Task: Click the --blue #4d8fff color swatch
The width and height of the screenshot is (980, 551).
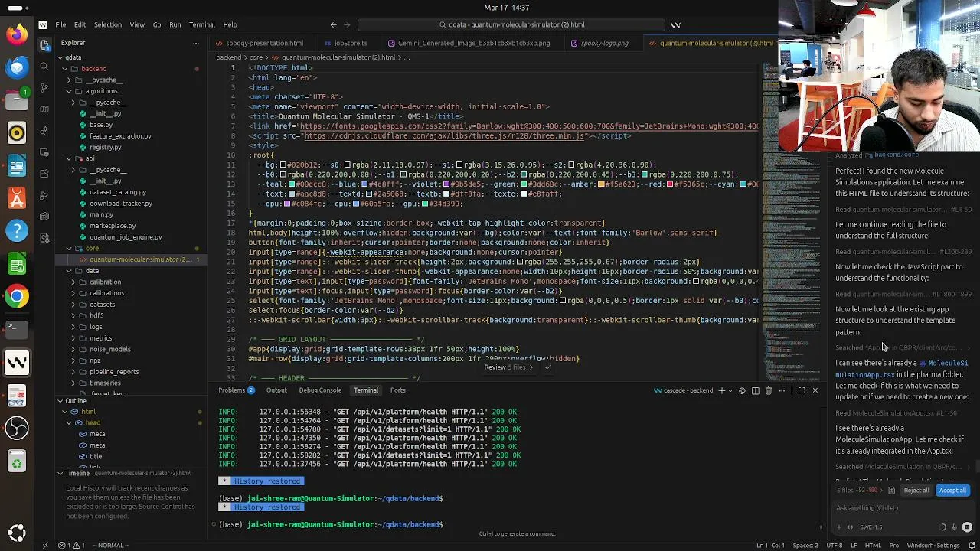Action: pyautogui.click(x=364, y=184)
